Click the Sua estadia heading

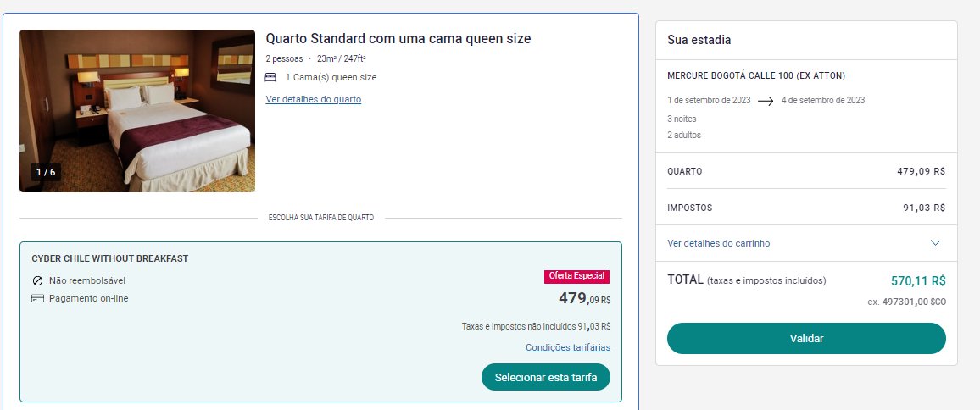pyautogui.click(x=699, y=40)
